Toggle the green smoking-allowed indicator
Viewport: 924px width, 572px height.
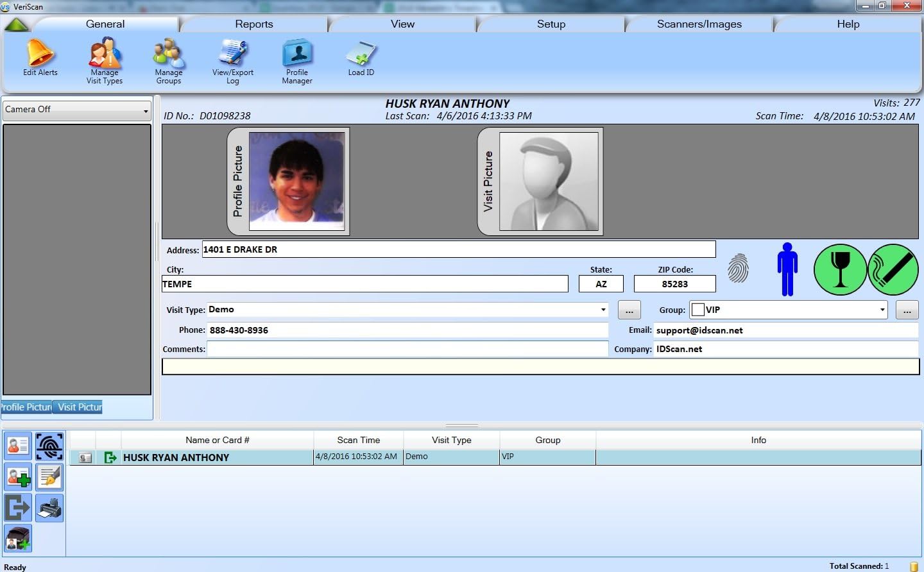(x=893, y=270)
